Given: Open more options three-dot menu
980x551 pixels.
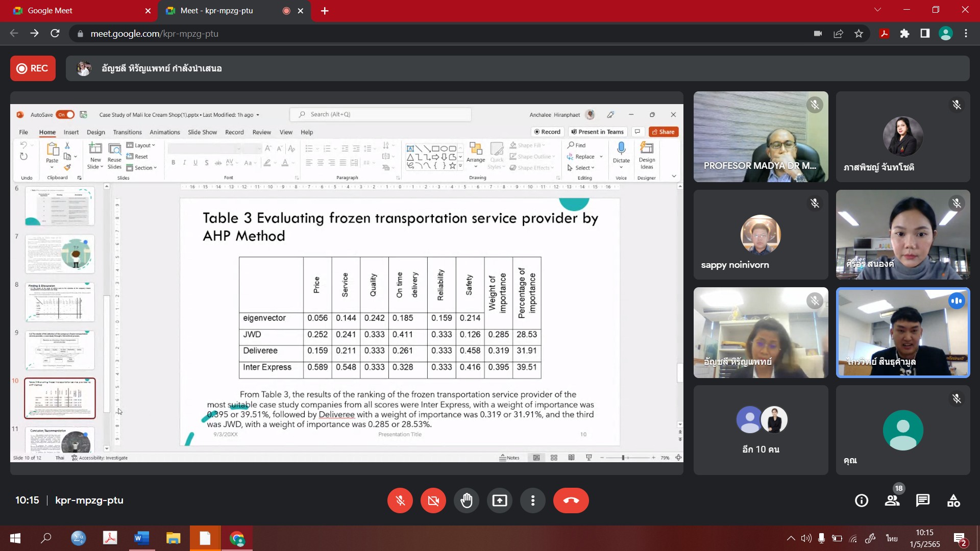Looking at the screenshot, I should coord(532,500).
